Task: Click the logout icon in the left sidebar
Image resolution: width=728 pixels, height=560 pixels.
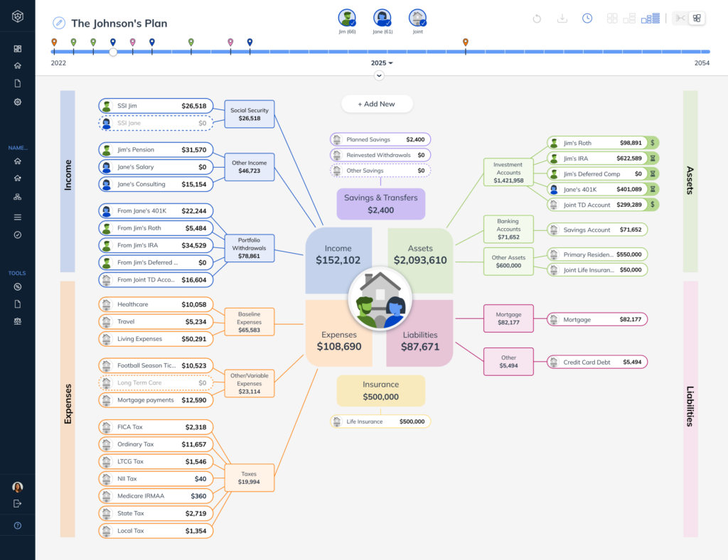Action: click(18, 502)
